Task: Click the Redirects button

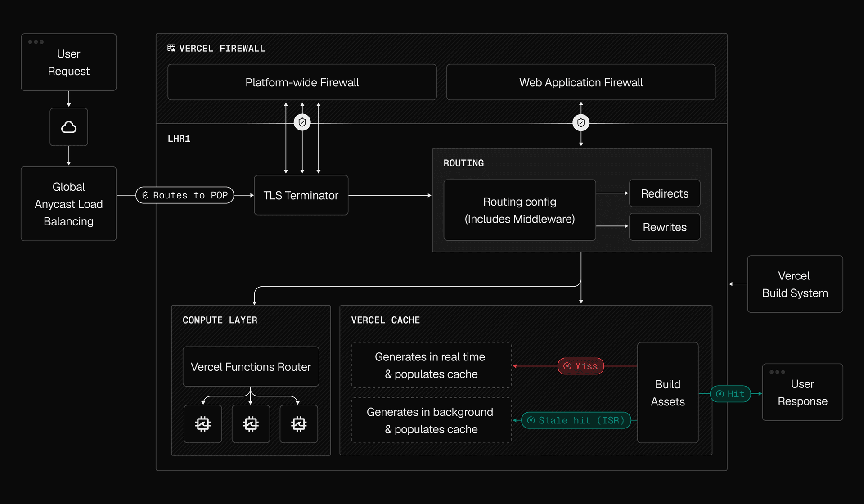Action: pyautogui.click(x=665, y=193)
